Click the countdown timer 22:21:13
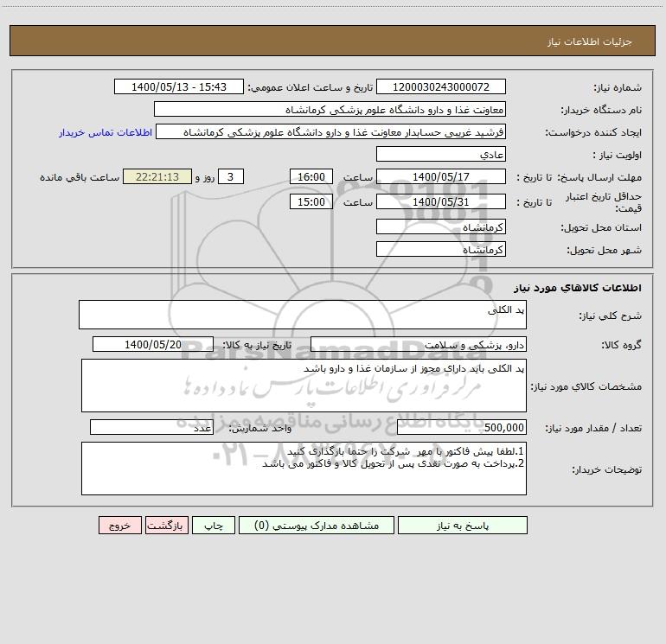 [157, 176]
